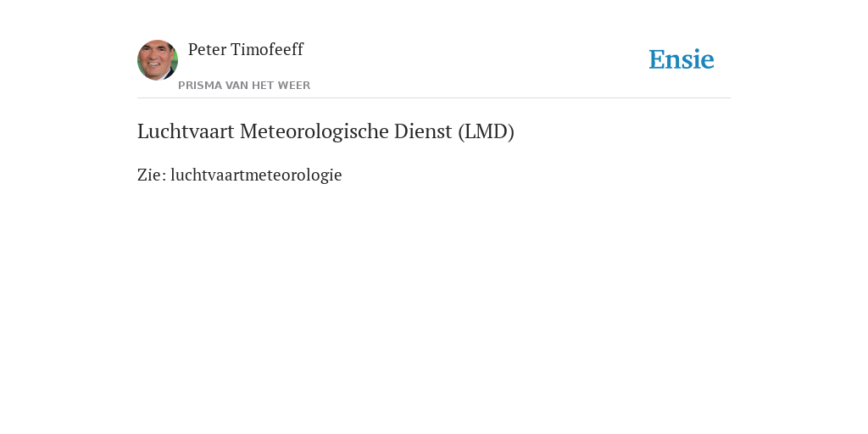
Task: Follow the luchtvaartmeteorologie reference word
Action: 256,175
